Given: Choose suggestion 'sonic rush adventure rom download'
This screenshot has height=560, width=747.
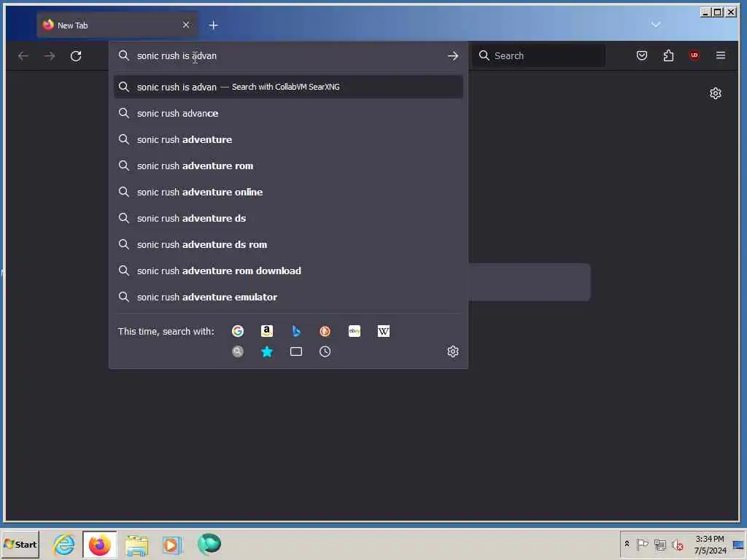Looking at the screenshot, I should point(288,271).
